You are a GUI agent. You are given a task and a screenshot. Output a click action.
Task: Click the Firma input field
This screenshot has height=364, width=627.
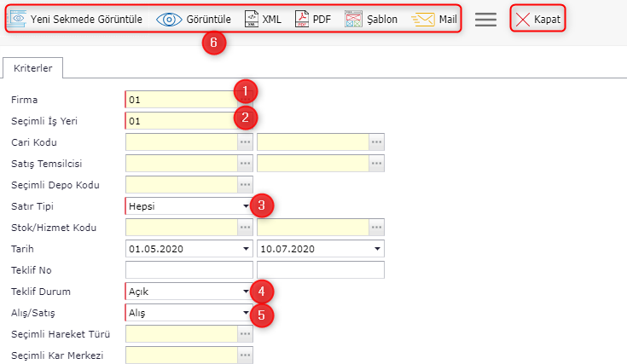[x=179, y=99]
